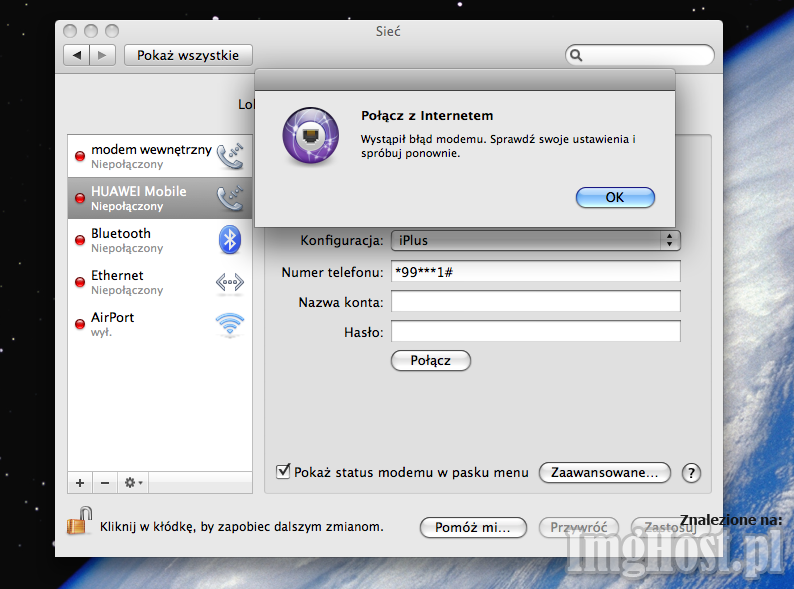Remove selected service with minus button
The width and height of the screenshot is (794, 589).
[x=105, y=483]
